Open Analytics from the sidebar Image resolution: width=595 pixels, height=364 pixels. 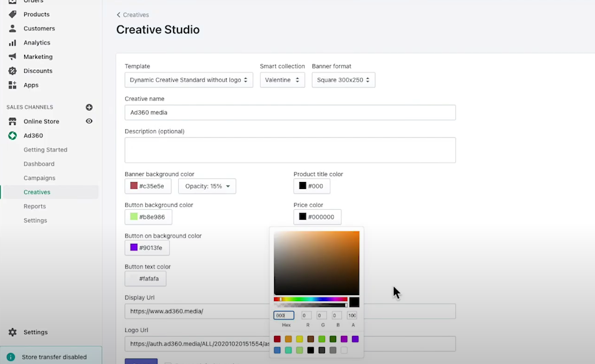pos(13,42)
